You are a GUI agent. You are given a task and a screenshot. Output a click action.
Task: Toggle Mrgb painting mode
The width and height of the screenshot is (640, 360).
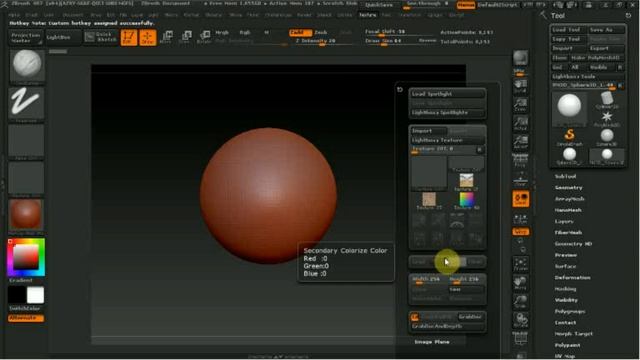click(x=222, y=32)
